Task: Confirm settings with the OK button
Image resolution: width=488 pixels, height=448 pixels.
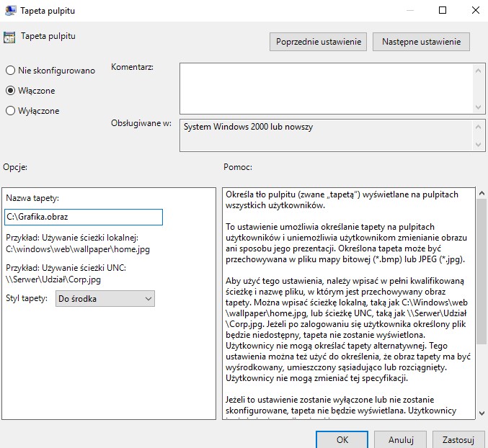Action: tap(342, 439)
